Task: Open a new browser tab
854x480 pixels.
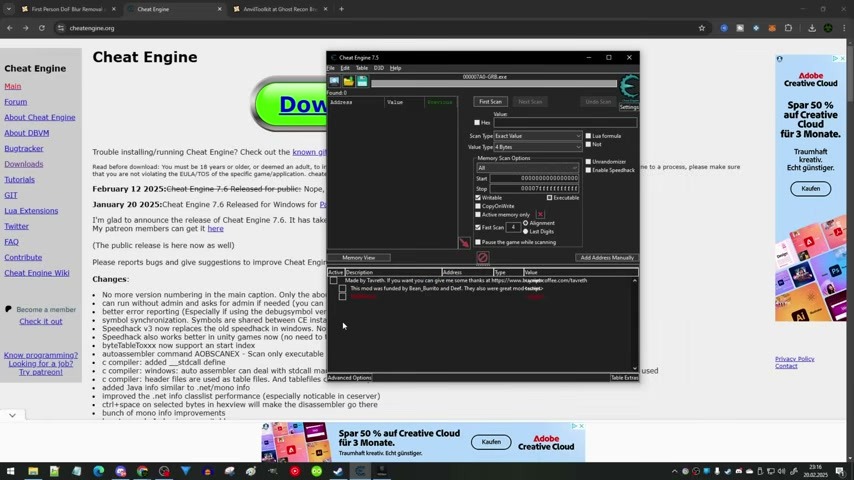Action: click(x=341, y=9)
